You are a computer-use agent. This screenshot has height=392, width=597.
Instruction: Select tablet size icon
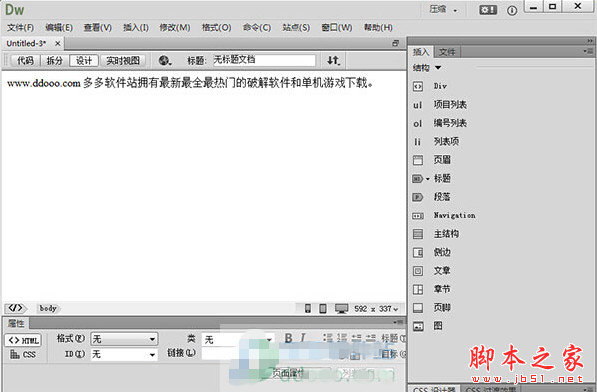[323, 309]
